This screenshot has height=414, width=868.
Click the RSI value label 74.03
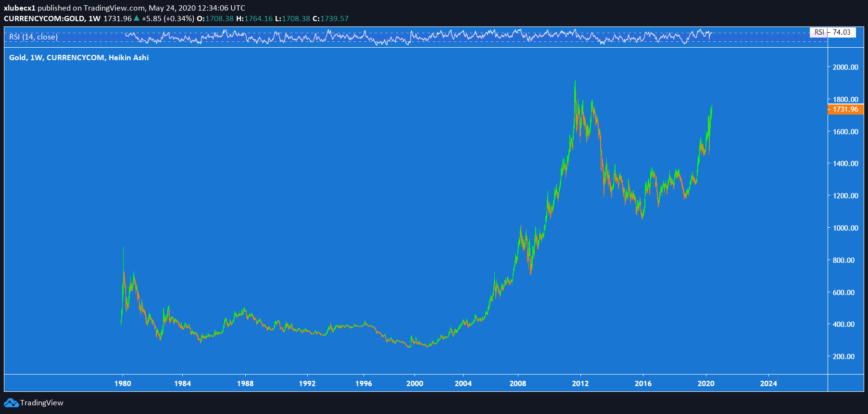coord(842,32)
